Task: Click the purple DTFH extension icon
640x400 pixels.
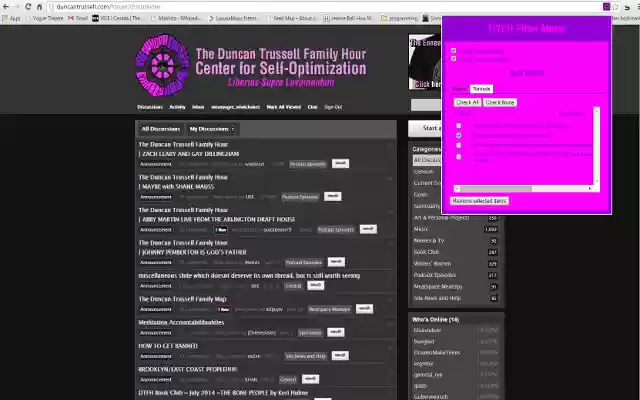Action: point(606,7)
